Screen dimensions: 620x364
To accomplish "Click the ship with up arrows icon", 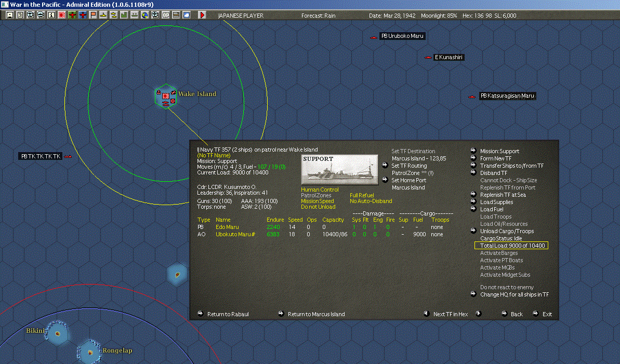I will 135,15.
